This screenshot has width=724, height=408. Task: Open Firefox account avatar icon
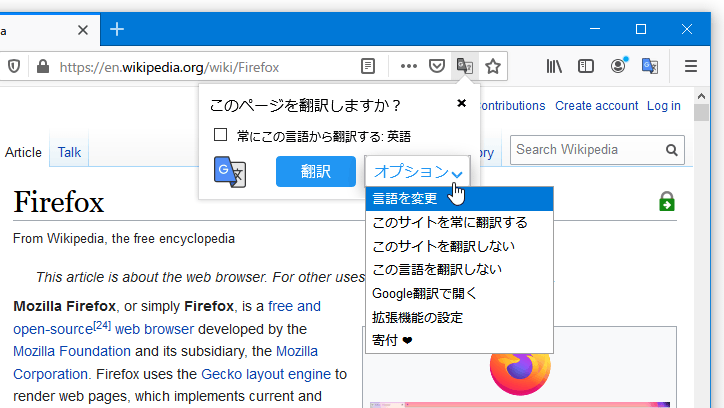[x=618, y=66]
